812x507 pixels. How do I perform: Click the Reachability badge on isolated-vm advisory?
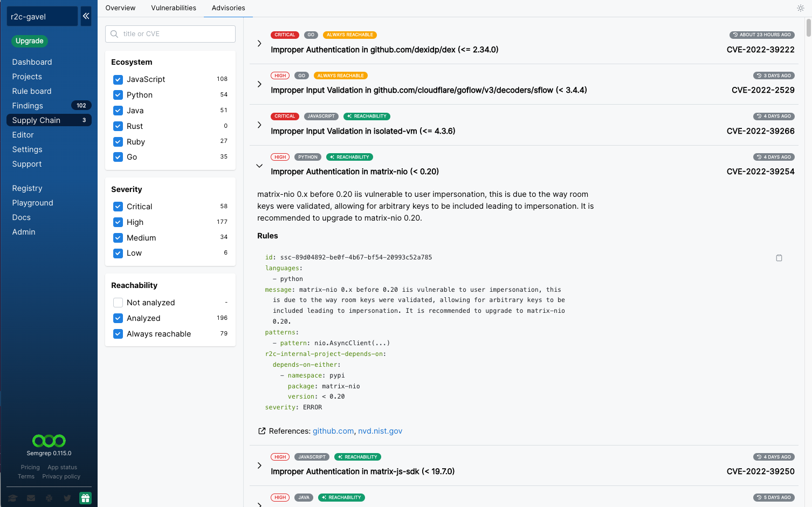pyautogui.click(x=367, y=117)
